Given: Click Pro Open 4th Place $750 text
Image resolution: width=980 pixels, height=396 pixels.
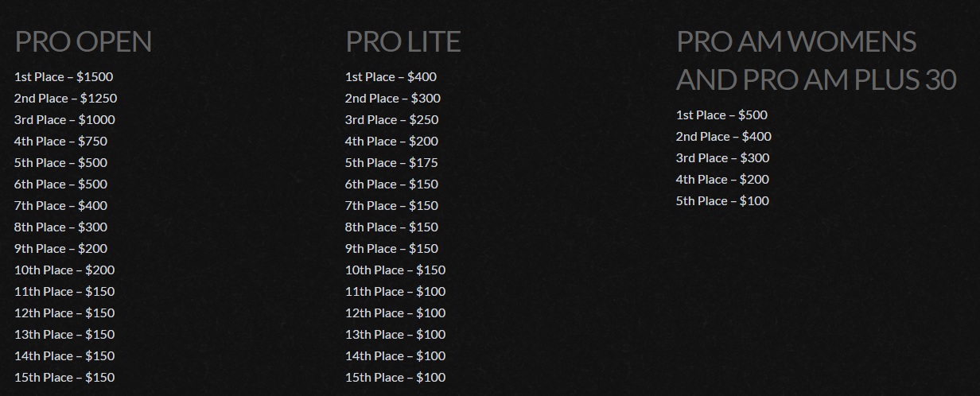Looking at the screenshot, I should 60,142.
